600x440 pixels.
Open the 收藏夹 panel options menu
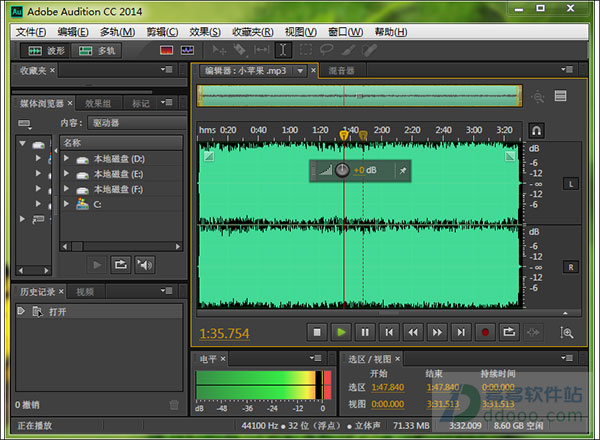coord(167,69)
